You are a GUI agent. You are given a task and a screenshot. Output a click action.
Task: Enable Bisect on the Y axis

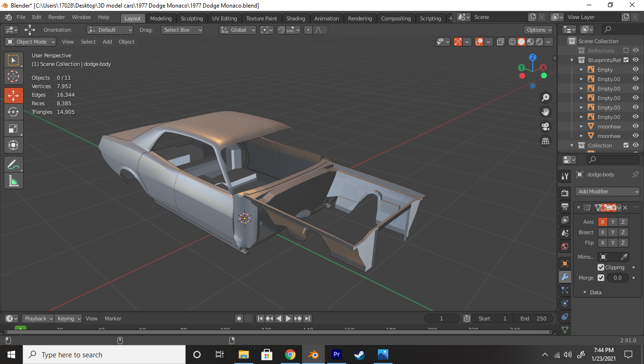click(x=613, y=232)
